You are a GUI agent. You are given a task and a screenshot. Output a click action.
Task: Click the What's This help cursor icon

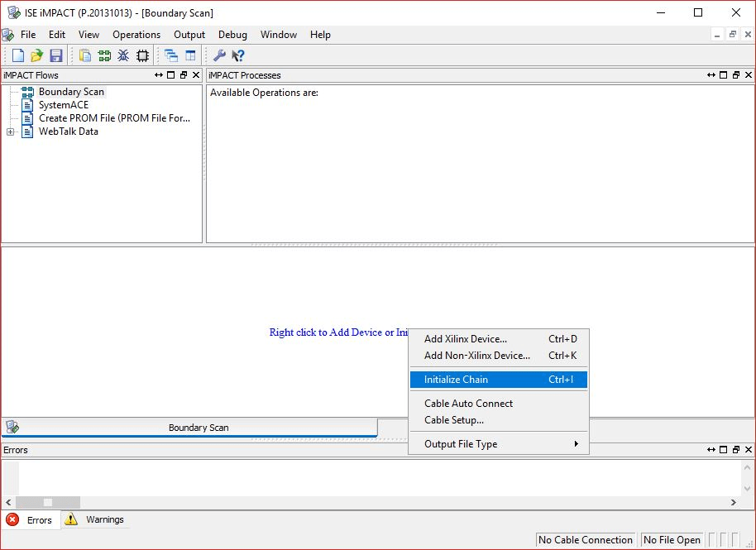(238, 55)
